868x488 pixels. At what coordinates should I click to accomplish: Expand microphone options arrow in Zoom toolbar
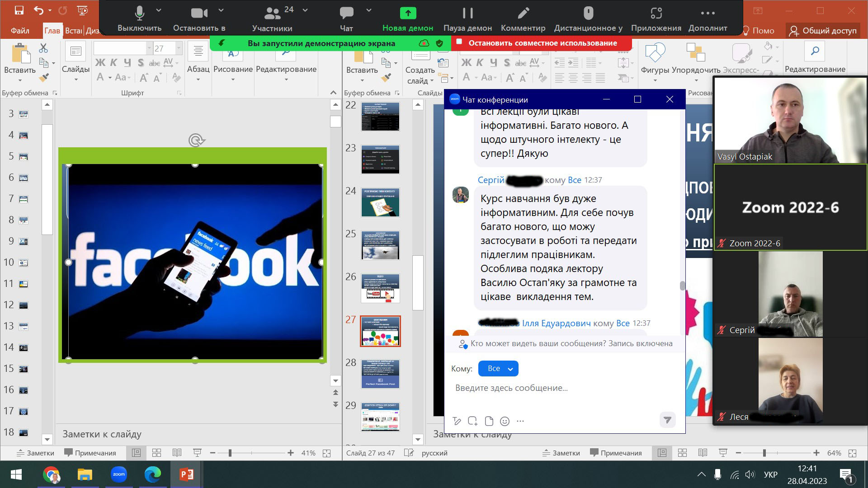(159, 10)
